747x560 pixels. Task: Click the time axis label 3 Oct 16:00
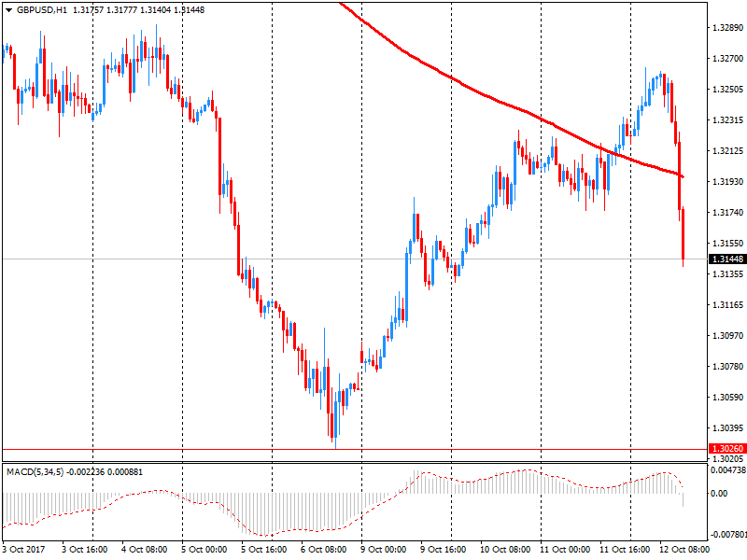(84, 549)
